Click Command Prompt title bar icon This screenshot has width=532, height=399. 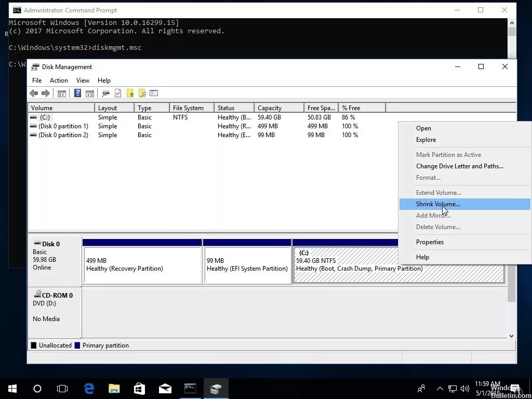(17, 10)
